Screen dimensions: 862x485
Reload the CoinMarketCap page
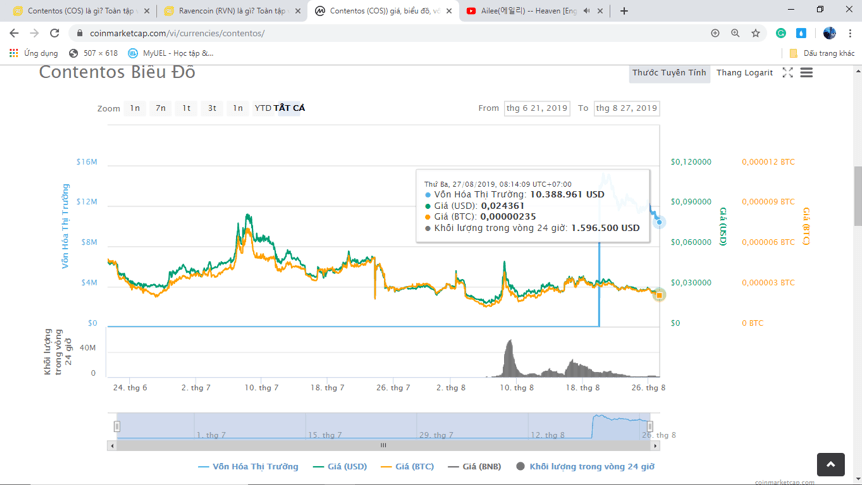[54, 33]
